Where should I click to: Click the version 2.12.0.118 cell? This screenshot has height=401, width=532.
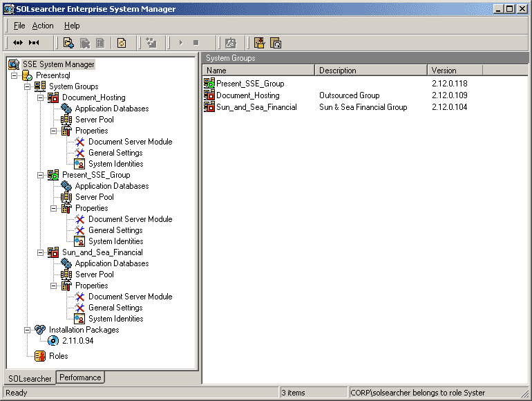(450, 84)
